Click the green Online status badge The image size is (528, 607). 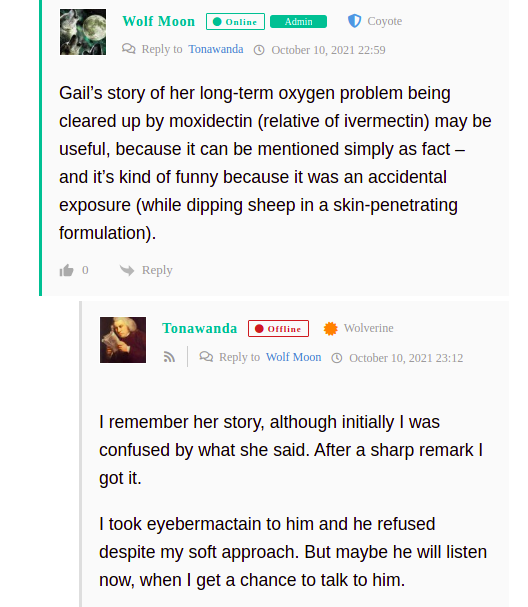pyautogui.click(x=235, y=21)
